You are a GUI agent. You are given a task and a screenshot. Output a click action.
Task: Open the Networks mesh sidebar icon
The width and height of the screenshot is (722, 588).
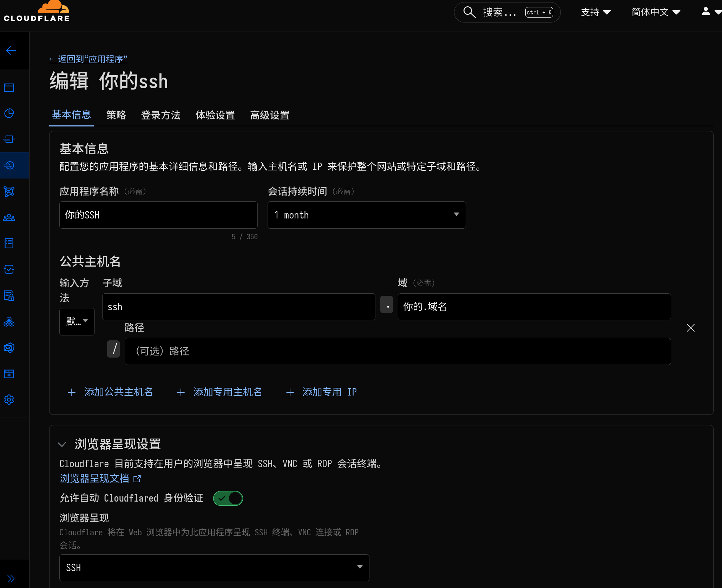pos(9,191)
